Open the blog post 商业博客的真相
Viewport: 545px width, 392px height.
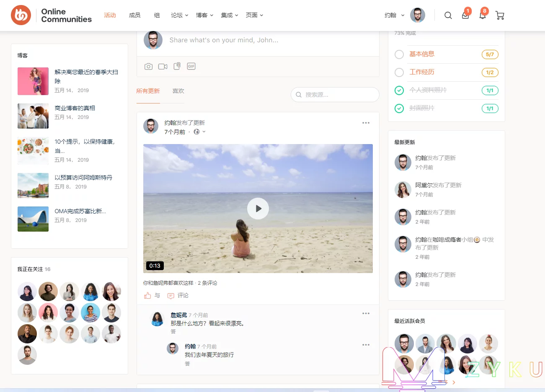coord(75,108)
